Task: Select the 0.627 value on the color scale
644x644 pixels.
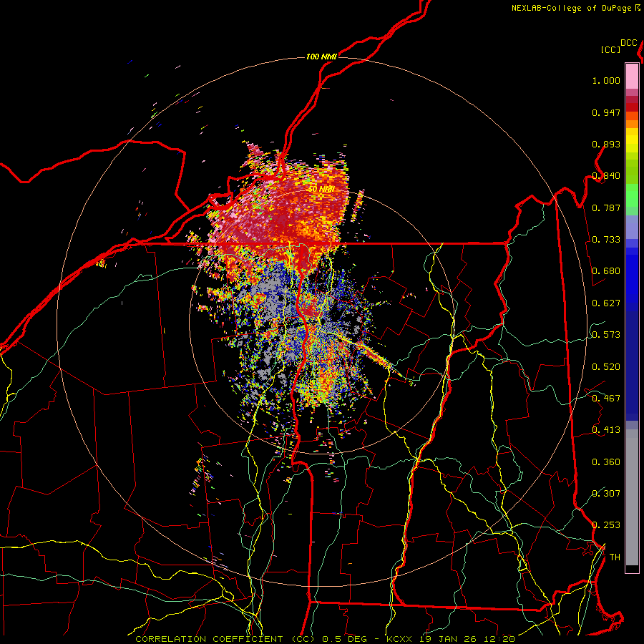Action: [x=606, y=303]
